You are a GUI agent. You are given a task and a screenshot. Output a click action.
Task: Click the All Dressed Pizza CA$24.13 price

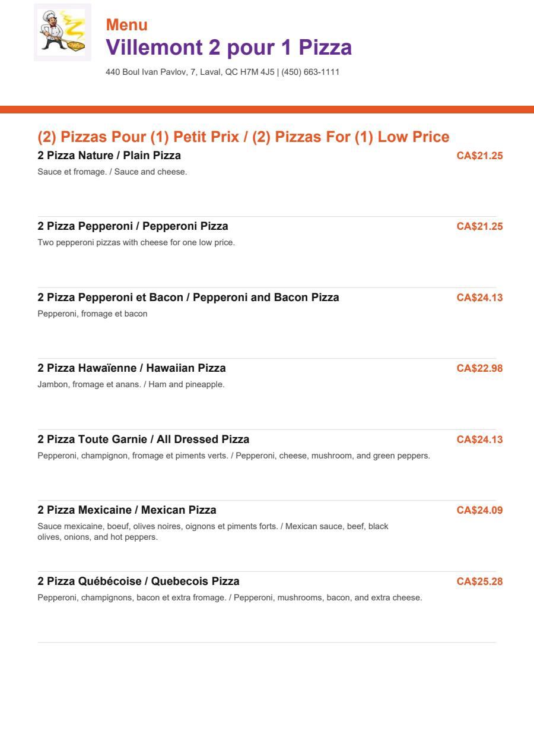pos(479,439)
